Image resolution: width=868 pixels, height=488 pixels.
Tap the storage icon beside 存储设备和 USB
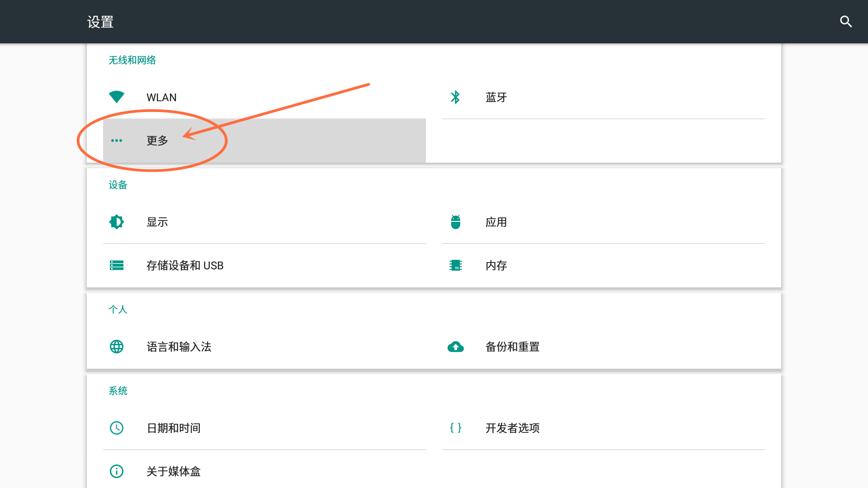point(117,265)
